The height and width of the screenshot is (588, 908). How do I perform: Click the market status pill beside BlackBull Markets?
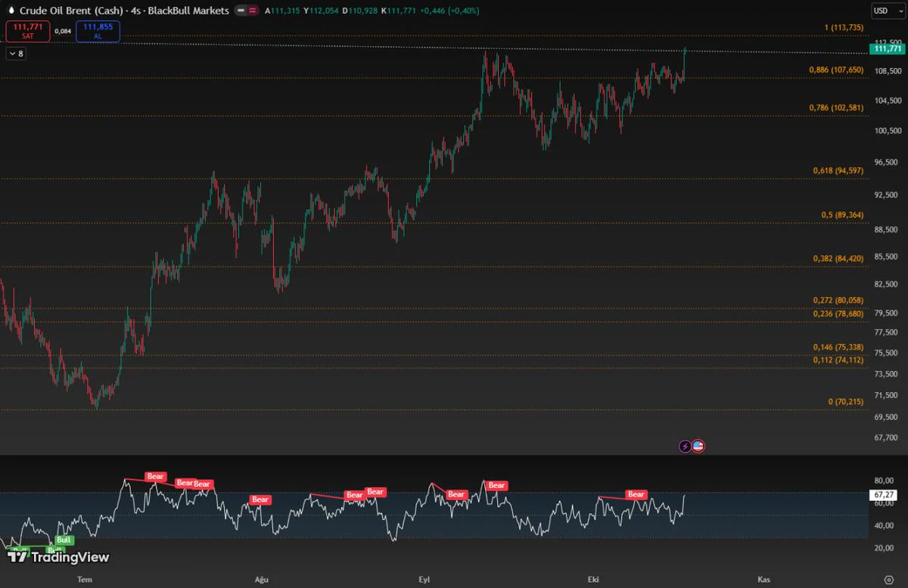tap(246, 11)
